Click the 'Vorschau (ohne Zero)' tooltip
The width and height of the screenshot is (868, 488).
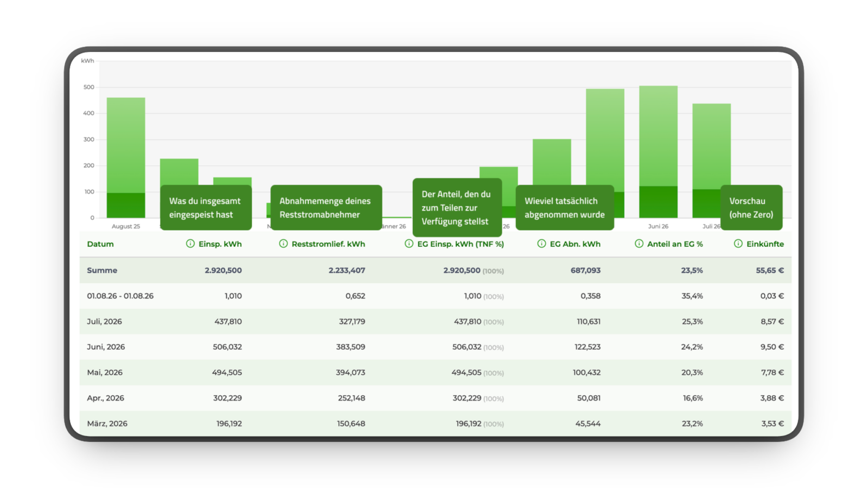point(751,208)
